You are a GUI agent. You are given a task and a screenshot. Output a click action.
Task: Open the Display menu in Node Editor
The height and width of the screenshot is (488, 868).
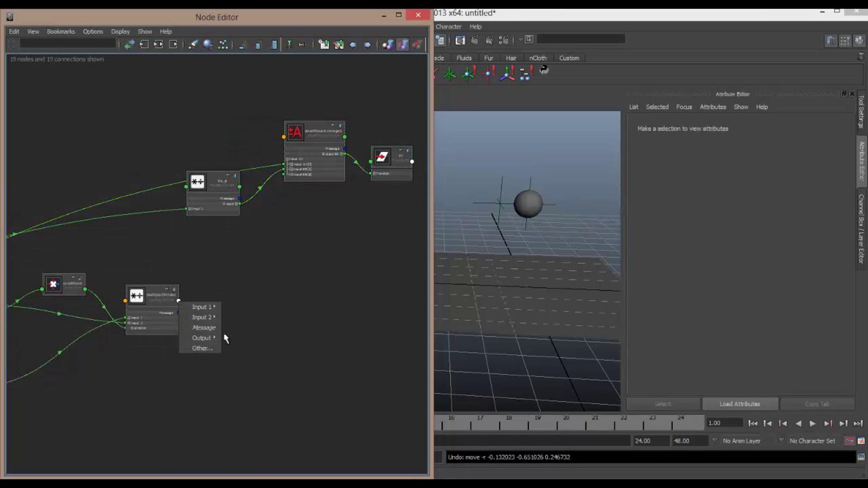(120, 31)
